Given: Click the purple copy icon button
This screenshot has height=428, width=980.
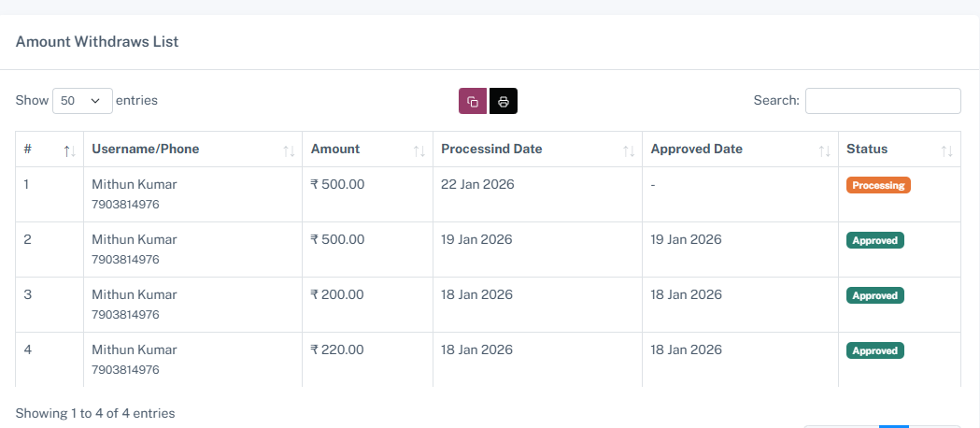Looking at the screenshot, I should coord(473,101).
